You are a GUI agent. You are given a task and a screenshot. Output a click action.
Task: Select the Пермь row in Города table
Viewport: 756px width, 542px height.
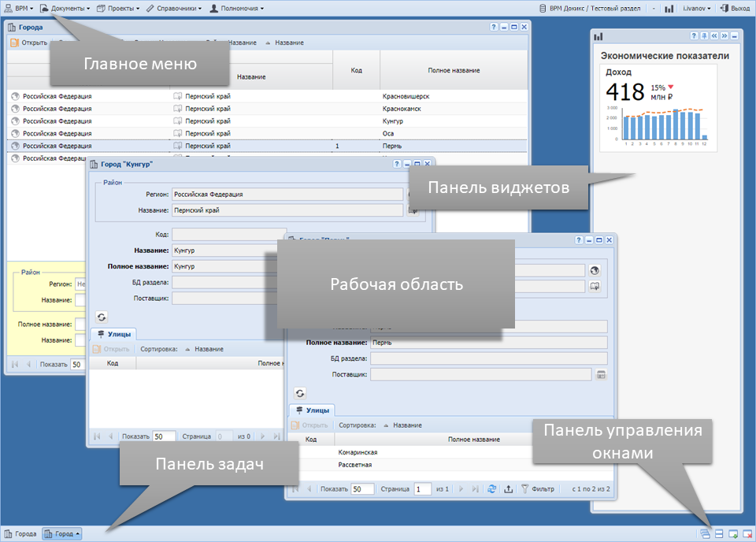[x=267, y=146]
